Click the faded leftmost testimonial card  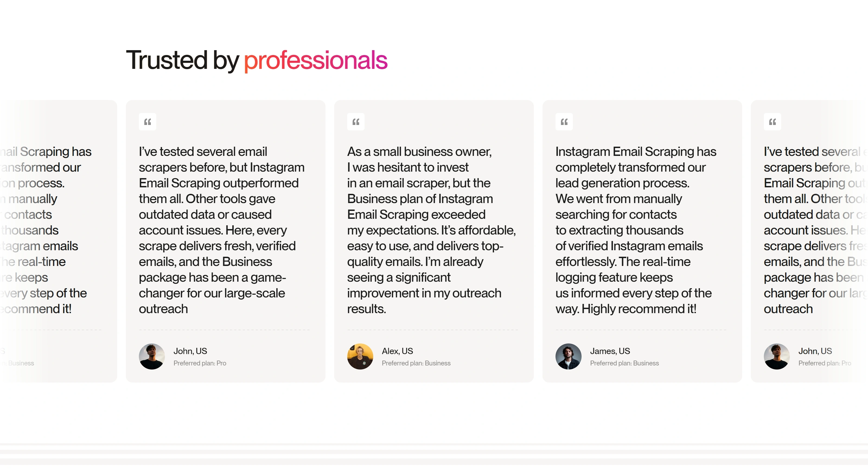[x=58, y=241]
